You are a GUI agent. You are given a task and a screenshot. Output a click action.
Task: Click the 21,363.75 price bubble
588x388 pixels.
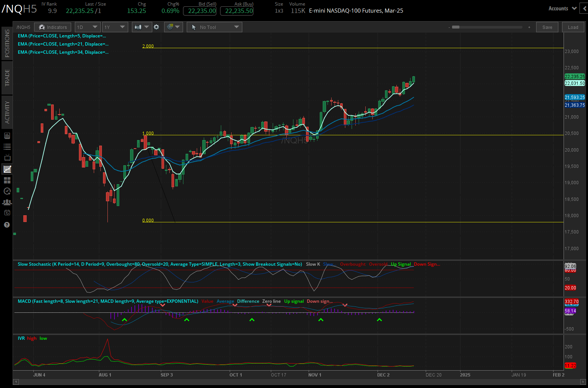pos(575,105)
